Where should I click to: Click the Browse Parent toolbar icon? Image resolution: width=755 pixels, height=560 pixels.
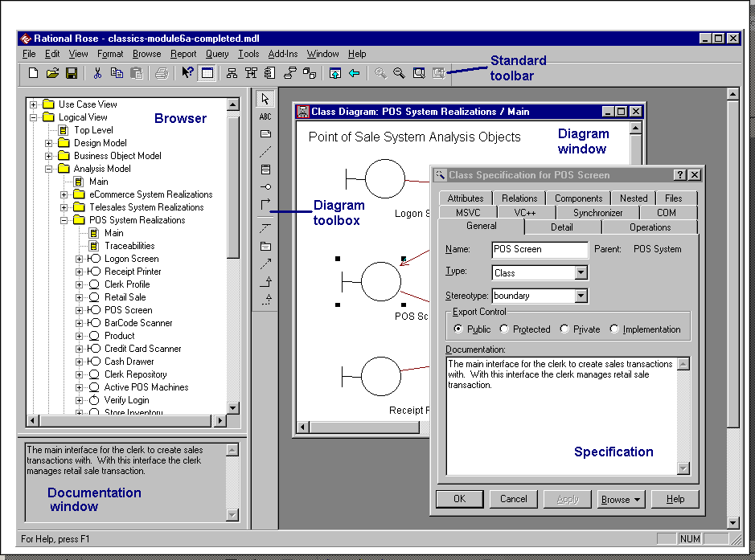point(335,73)
